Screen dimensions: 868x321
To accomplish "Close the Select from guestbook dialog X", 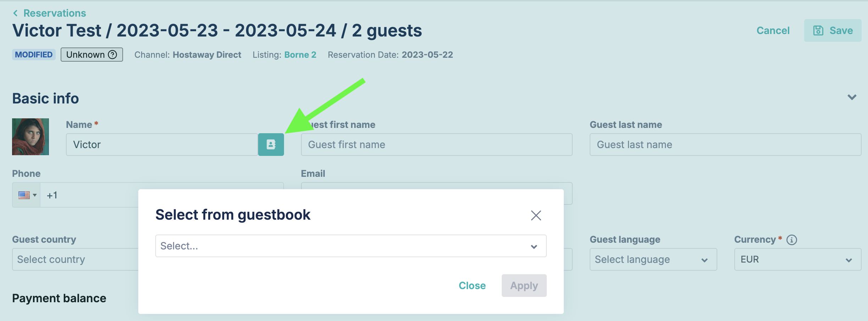I will point(536,215).
